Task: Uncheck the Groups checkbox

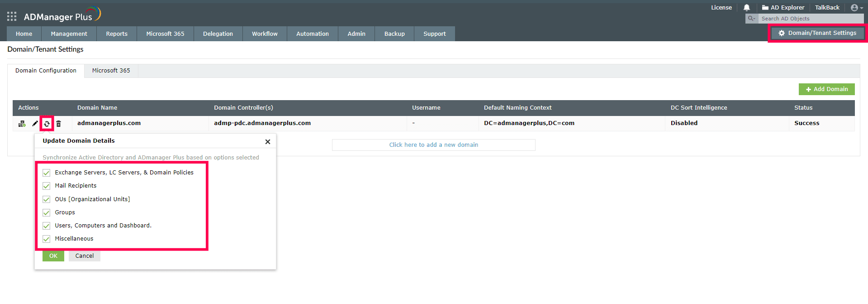Action: click(x=46, y=212)
